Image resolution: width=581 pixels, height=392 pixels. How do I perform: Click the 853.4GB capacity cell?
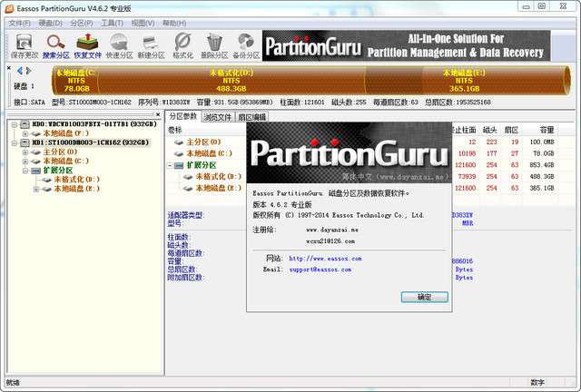[541, 165]
